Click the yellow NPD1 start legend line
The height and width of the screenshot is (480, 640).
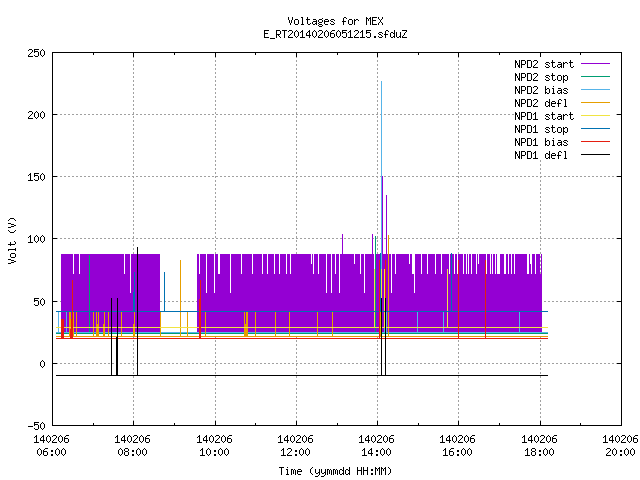[595, 116]
